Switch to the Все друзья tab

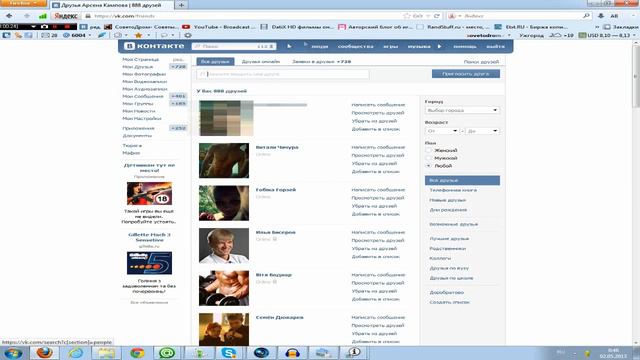(215, 62)
